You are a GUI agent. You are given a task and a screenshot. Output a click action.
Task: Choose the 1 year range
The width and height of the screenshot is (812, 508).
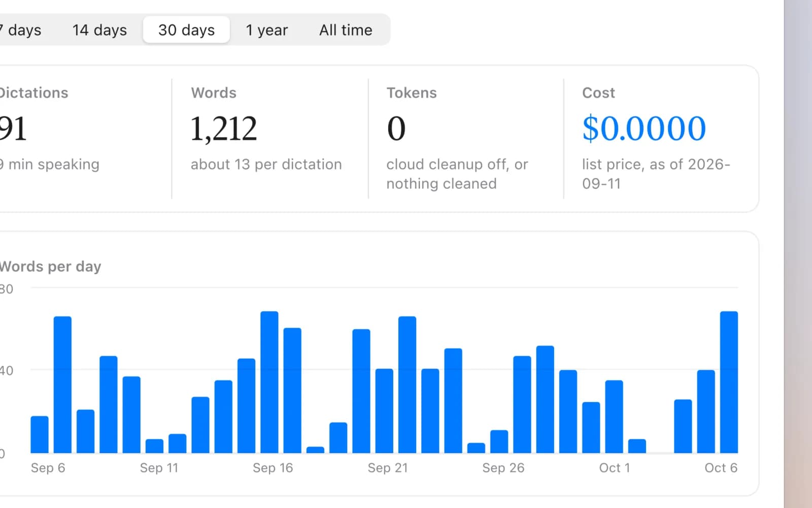[266, 30]
